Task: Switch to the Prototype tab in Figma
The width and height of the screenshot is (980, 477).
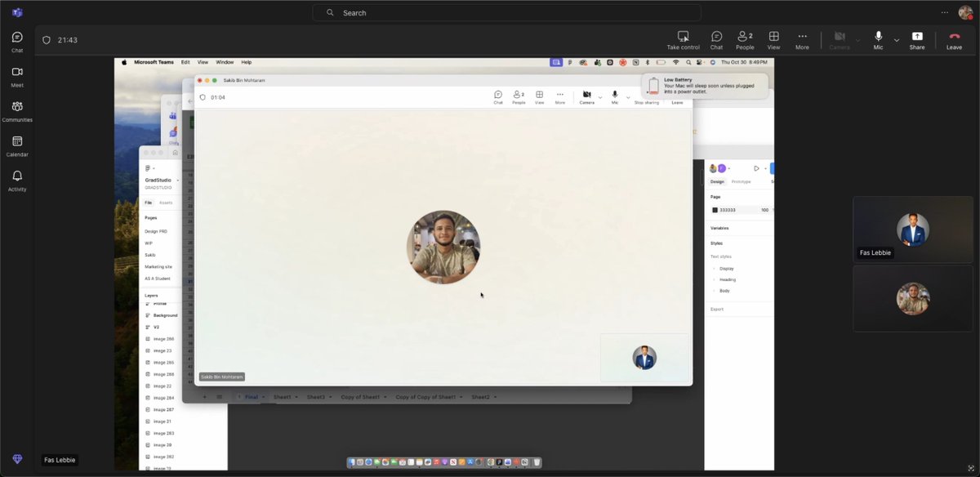Action: pos(741,181)
